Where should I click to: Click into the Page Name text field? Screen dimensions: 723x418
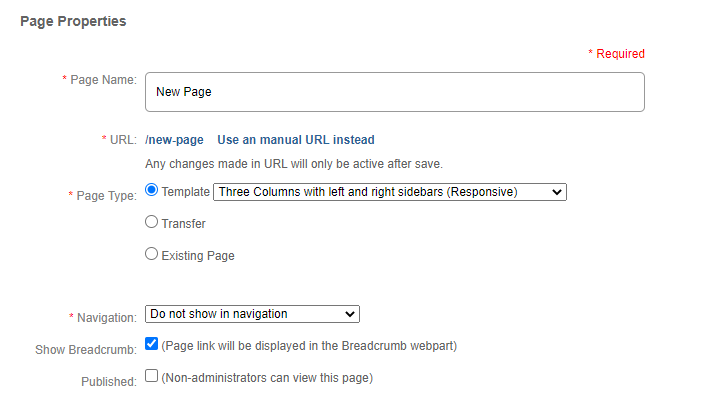(x=395, y=92)
